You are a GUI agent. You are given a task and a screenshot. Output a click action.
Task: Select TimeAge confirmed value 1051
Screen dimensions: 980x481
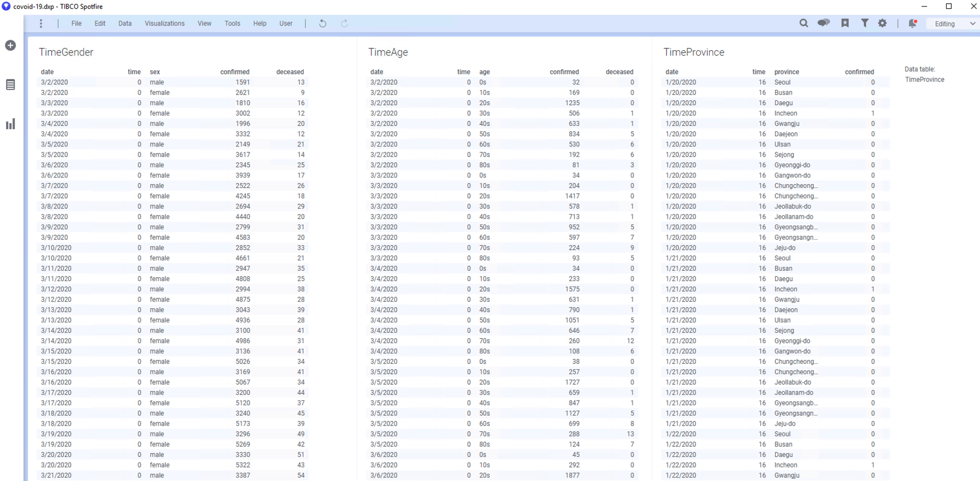click(x=572, y=320)
